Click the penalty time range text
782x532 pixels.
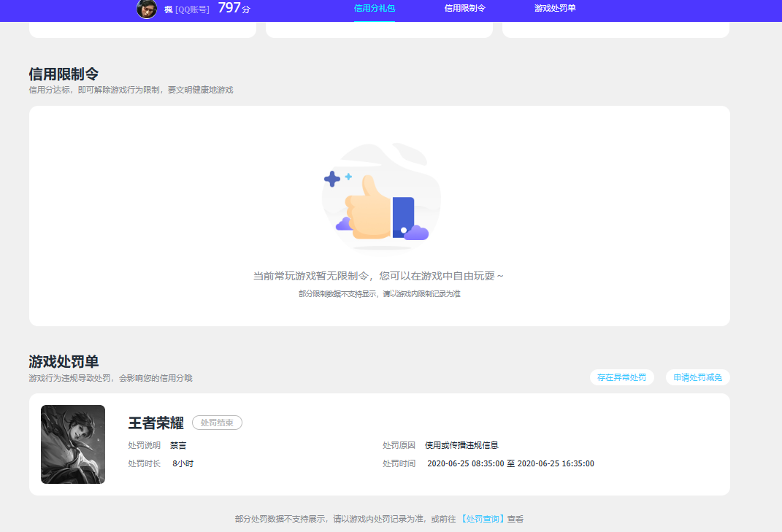[x=510, y=463]
